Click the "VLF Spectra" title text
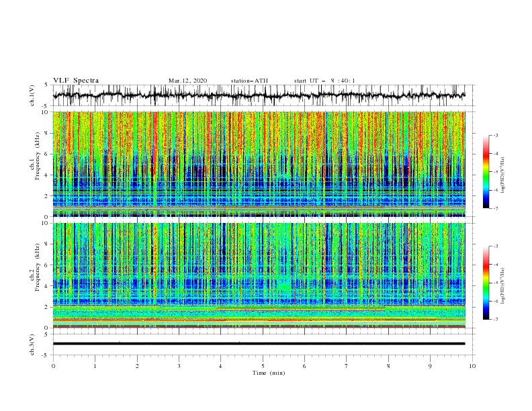This screenshot has width=532, height=411. pyautogui.click(x=76, y=81)
